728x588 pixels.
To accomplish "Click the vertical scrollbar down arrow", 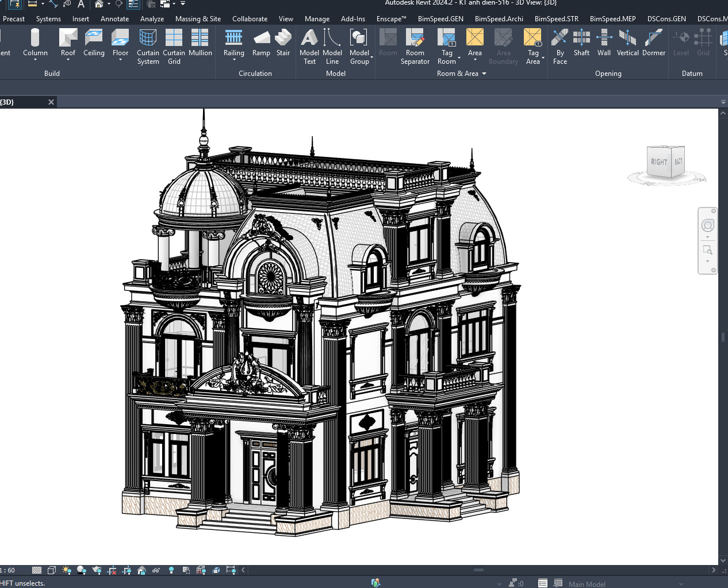I will [723, 560].
